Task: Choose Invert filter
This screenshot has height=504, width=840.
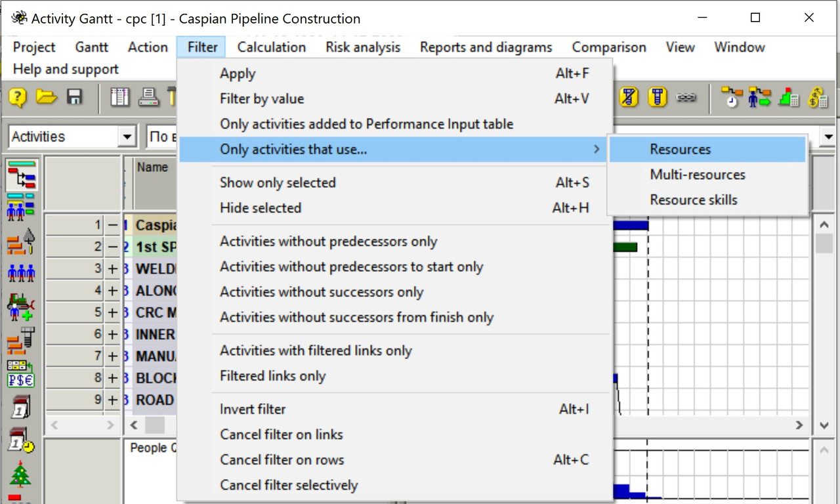Action: point(395,409)
